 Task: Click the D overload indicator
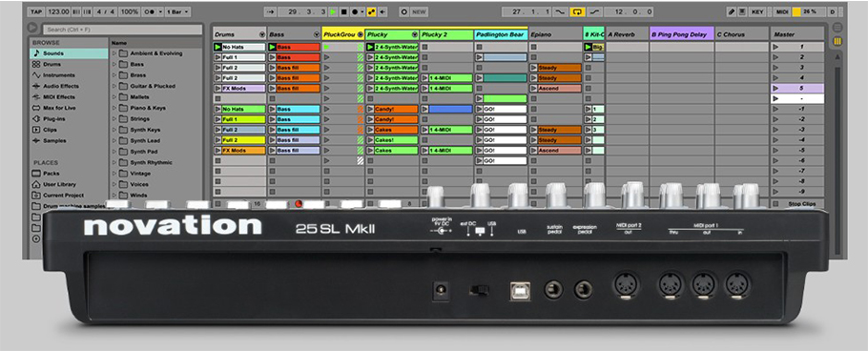(833, 11)
